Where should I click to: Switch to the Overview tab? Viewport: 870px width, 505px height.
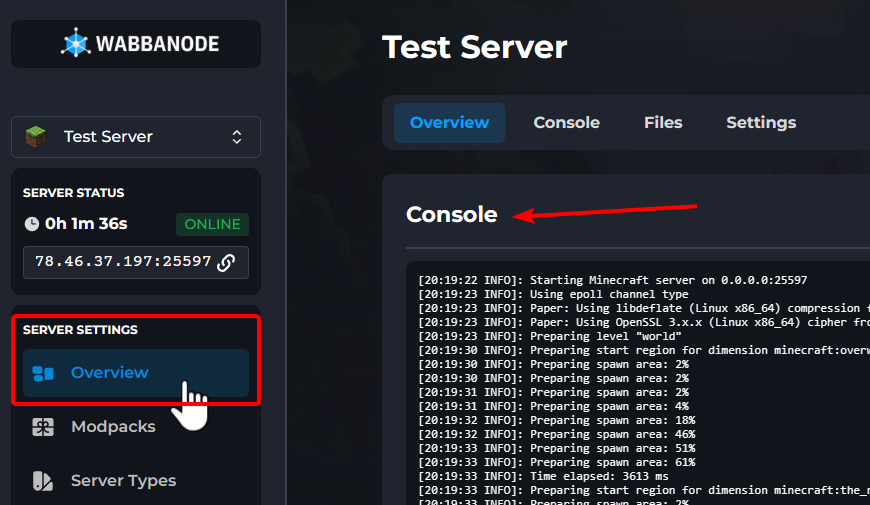pyautogui.click(x=449, y=123)
